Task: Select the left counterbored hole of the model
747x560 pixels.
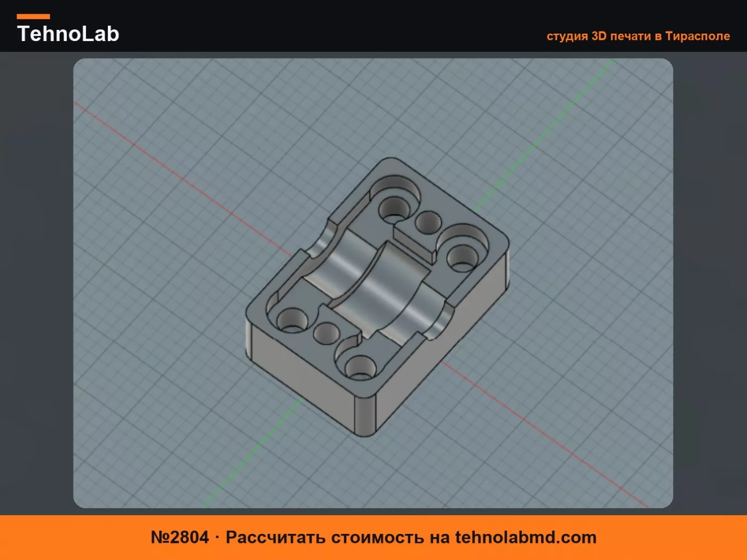Action: click(292, 319)
